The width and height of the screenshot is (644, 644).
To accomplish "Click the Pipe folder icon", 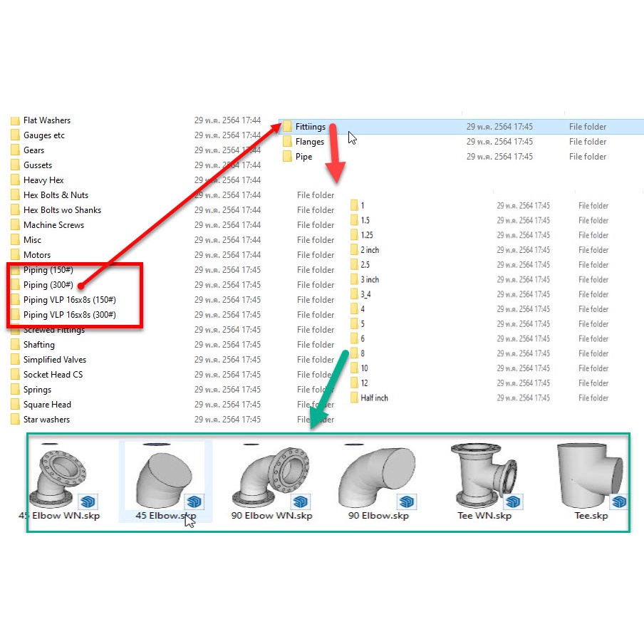I will click(x=287, y=157).
